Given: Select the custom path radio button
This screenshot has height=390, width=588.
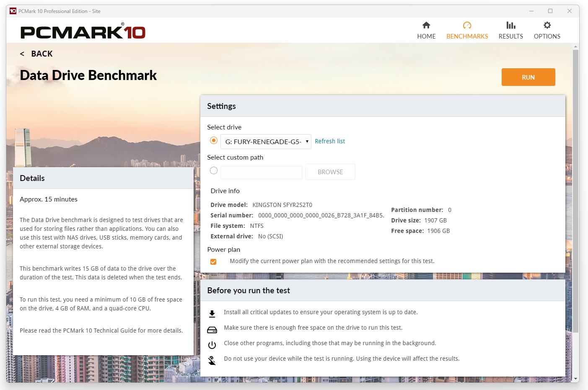Looking at the screenshot, I should (214, 170).
